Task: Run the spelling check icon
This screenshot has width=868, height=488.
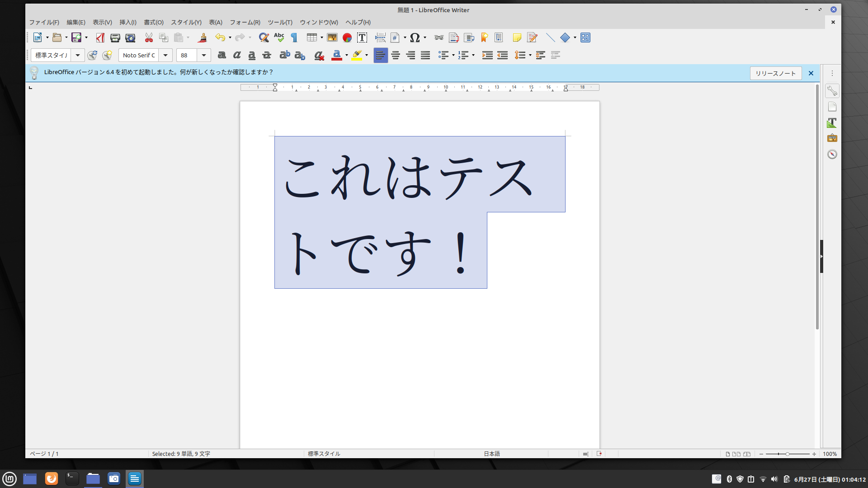Action: point(279,38)
